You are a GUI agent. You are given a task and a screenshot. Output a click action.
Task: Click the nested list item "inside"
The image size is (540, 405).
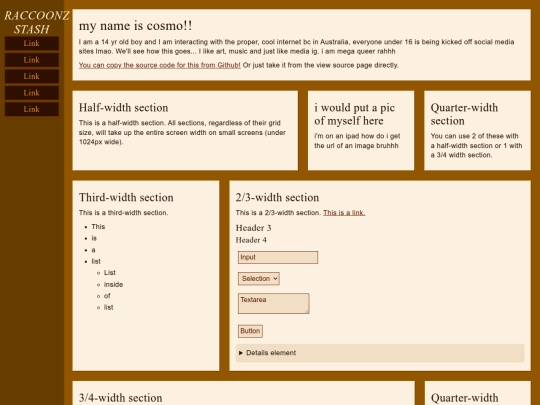pos(113,285)
